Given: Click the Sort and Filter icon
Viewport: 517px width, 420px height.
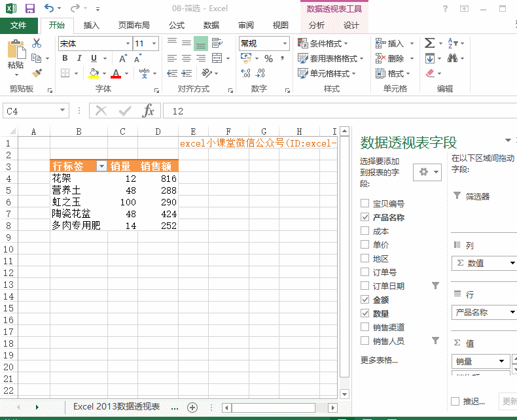Looking at the screenshot, I should point(452,43).
